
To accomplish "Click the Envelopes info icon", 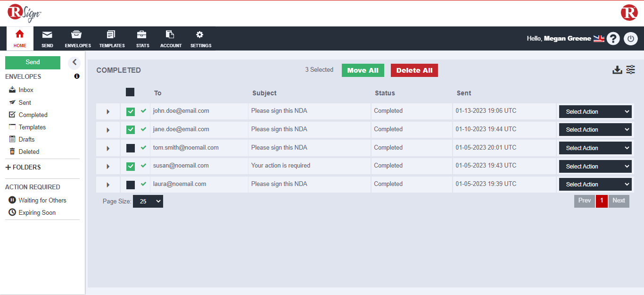I will tap(77, 76).
